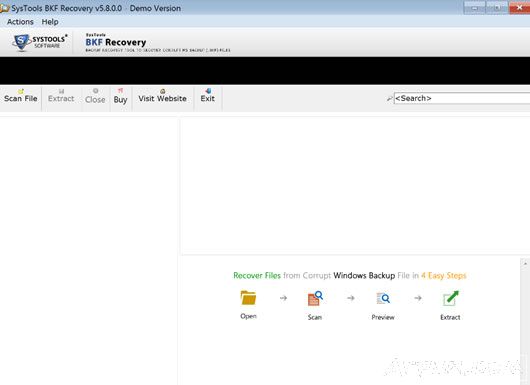Click the app icon in the title bar
This screenshot has width=530, height=385.
click(x=4, y=8)
